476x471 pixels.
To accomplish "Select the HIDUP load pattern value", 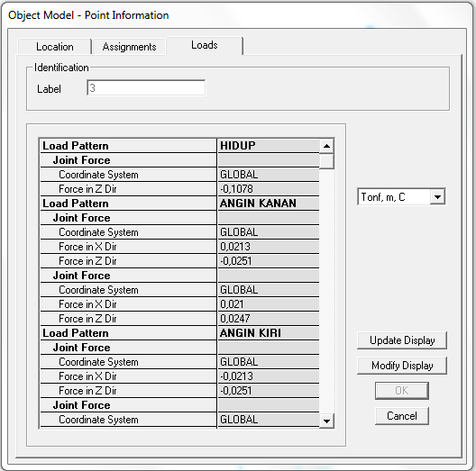I will 269,146.
